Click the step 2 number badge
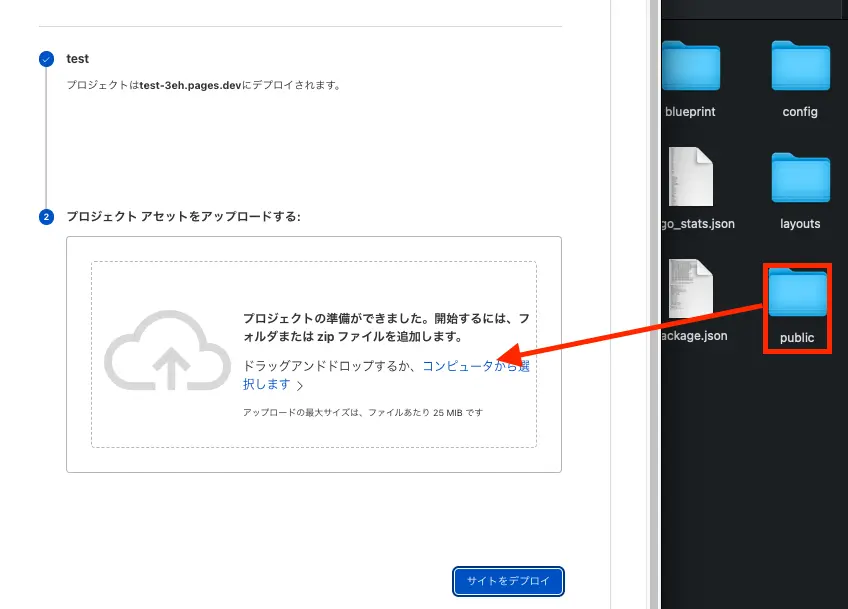Screen dimensions: 848x609 46,217
